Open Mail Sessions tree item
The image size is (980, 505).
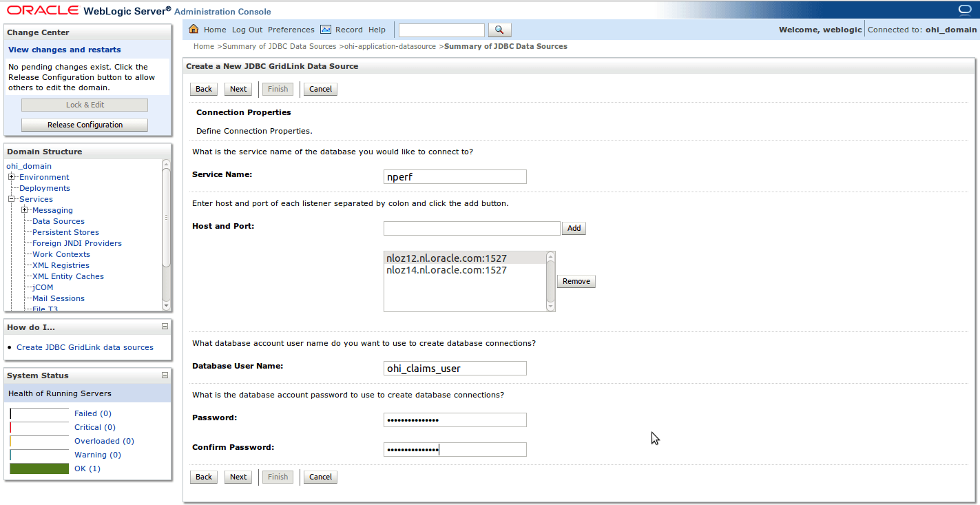pyautogui.click(x=59, y=298)
